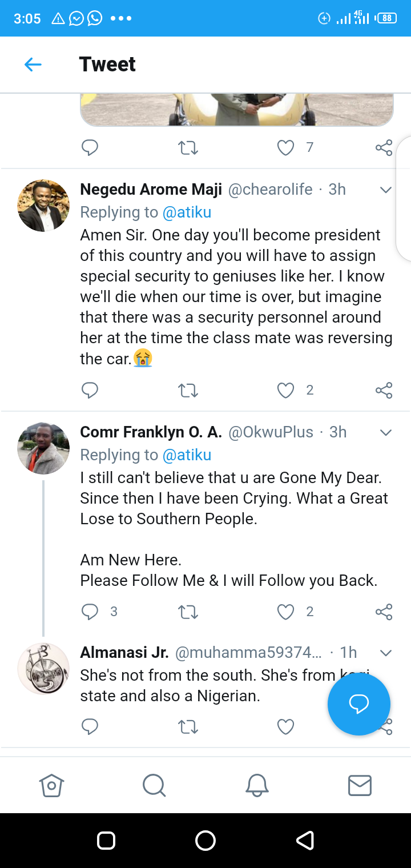This screenshot has height=868, width=411.
Task: View Negedu Arome Maji's profile picture
Action: click(x=43, y=206)
